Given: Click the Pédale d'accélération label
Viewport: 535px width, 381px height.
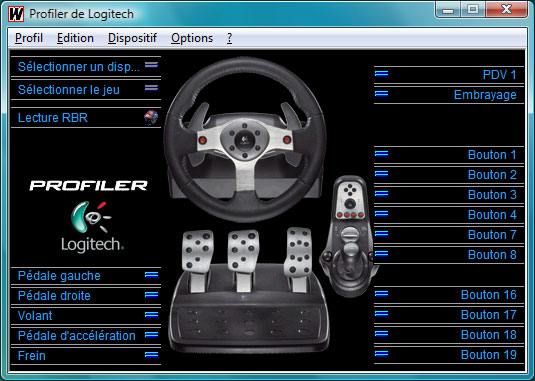Looking at the screenshot, I should 76,336.
